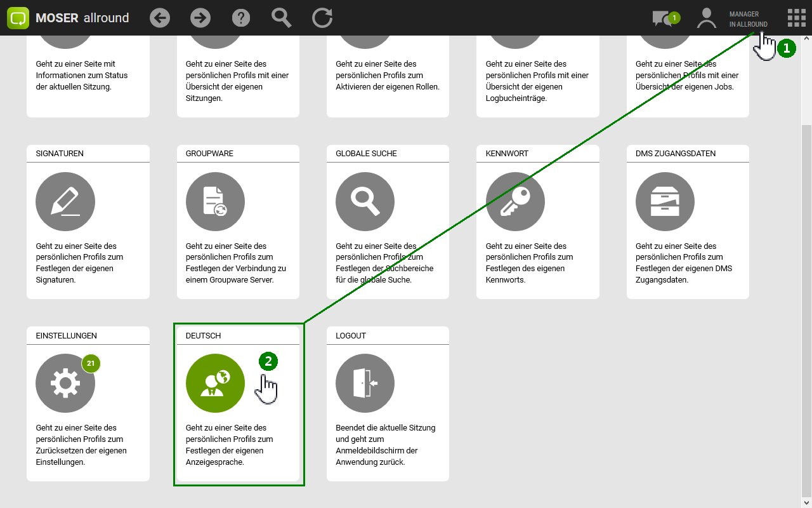812x508 pixels.
Task: Open the apps grid menu icon
Action: pos(796,18)
